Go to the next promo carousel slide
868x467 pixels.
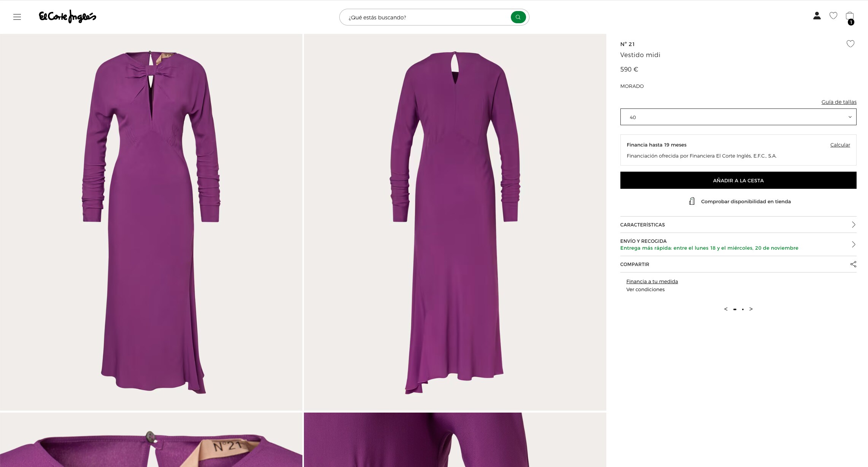pos(751,309)
